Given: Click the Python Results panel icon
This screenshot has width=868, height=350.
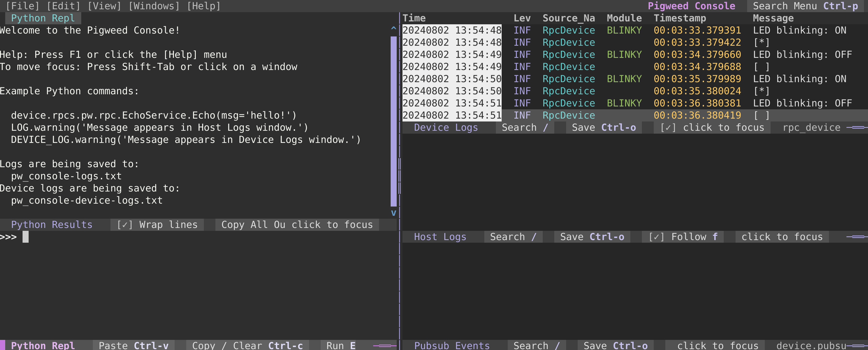Looking at the screenshot, I should coord(51,224).
